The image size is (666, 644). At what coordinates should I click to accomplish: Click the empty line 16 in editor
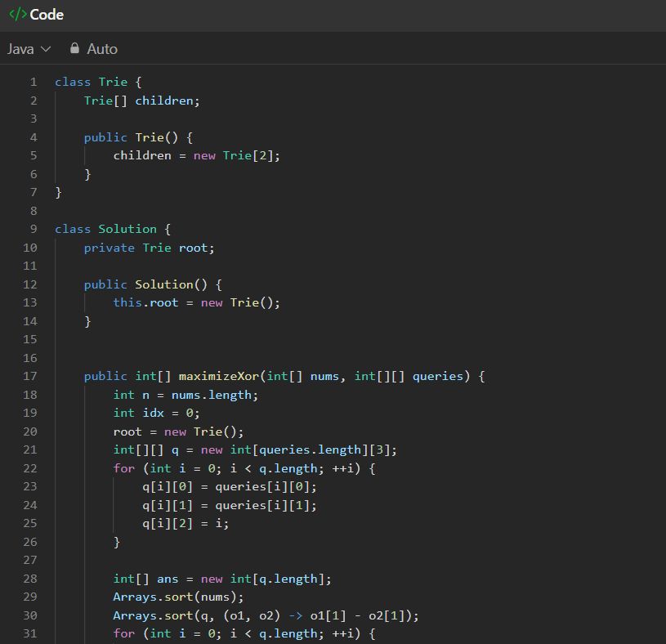pyautogui.click(x=245, y=358)
